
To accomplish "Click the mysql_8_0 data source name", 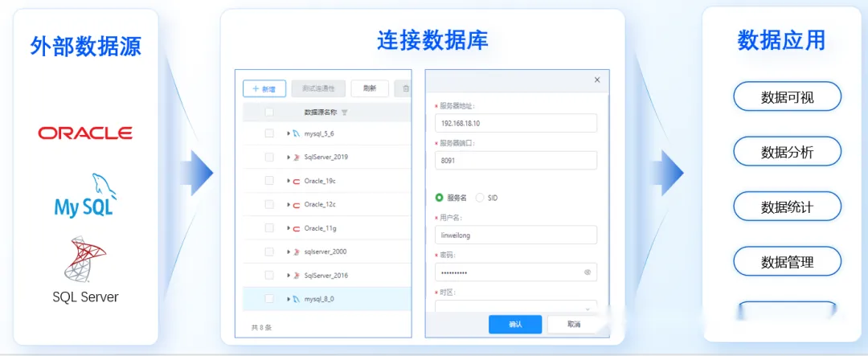I will click(x=319, y=299).
